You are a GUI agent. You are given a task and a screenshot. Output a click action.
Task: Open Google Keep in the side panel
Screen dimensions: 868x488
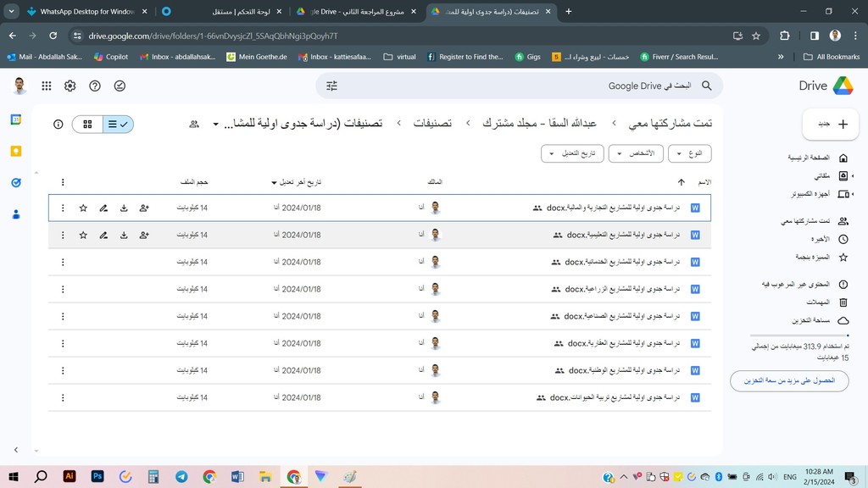pos(16,151)
